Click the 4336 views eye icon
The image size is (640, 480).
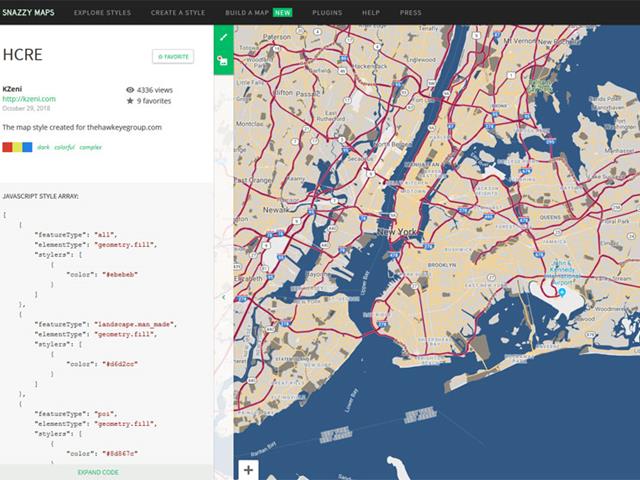(130, 90)
